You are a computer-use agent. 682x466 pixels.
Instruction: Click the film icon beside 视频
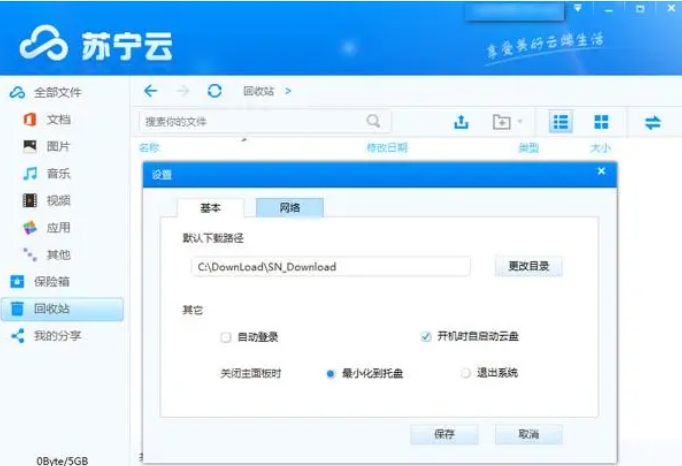[30, 200]
